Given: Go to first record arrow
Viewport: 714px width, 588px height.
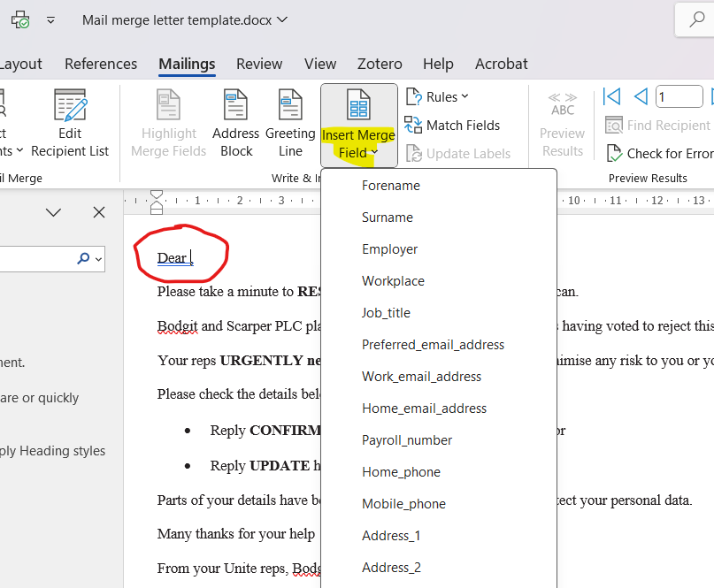Looking at the screenshot, I should tap(611, 96).
